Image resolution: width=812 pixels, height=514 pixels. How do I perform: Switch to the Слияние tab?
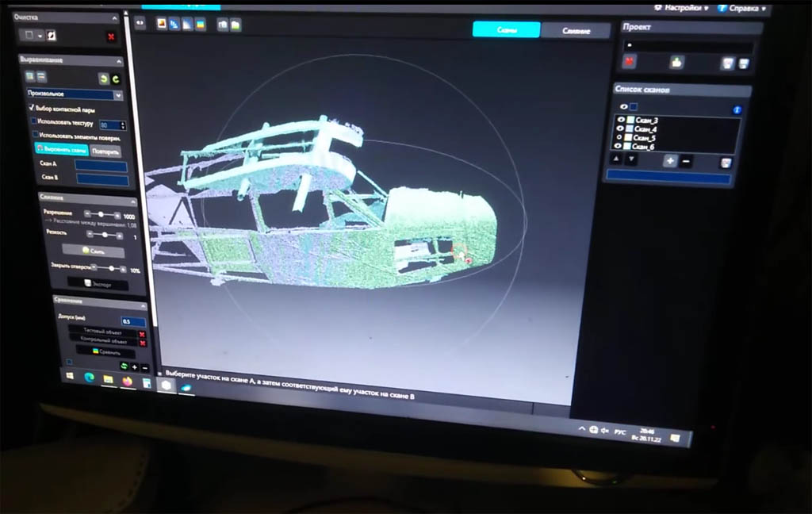(576, 31)
